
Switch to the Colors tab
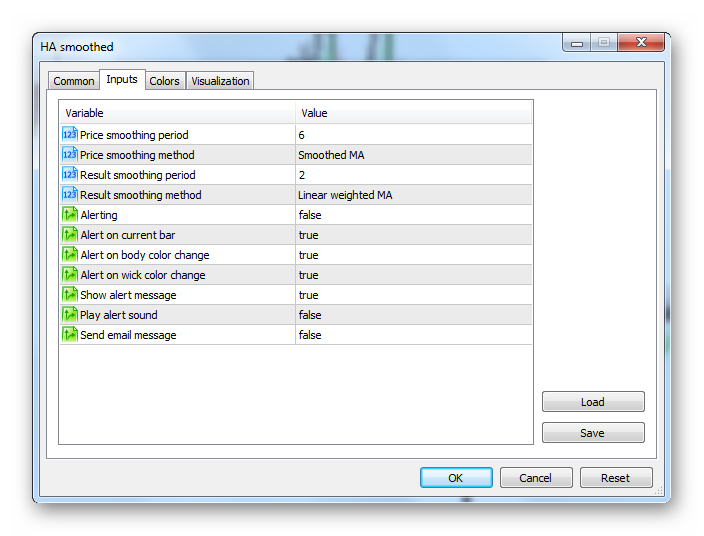(165, 81)
